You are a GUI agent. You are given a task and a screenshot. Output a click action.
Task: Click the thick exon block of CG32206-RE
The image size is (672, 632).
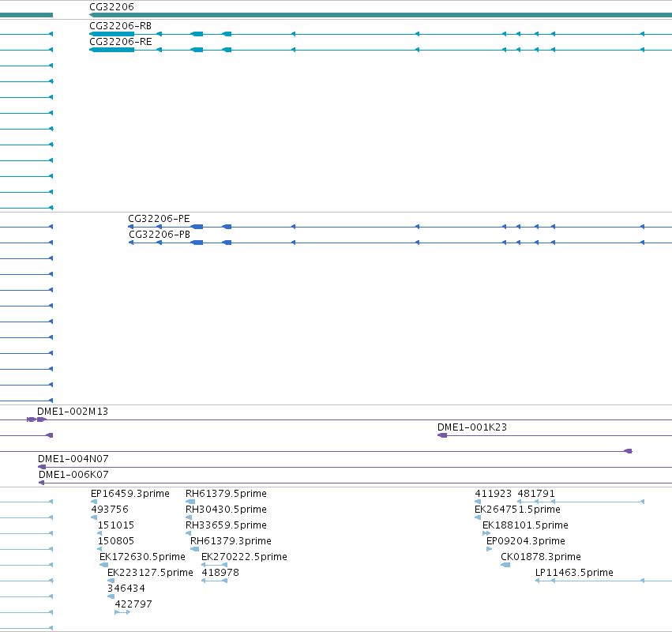tap(112, 50)
